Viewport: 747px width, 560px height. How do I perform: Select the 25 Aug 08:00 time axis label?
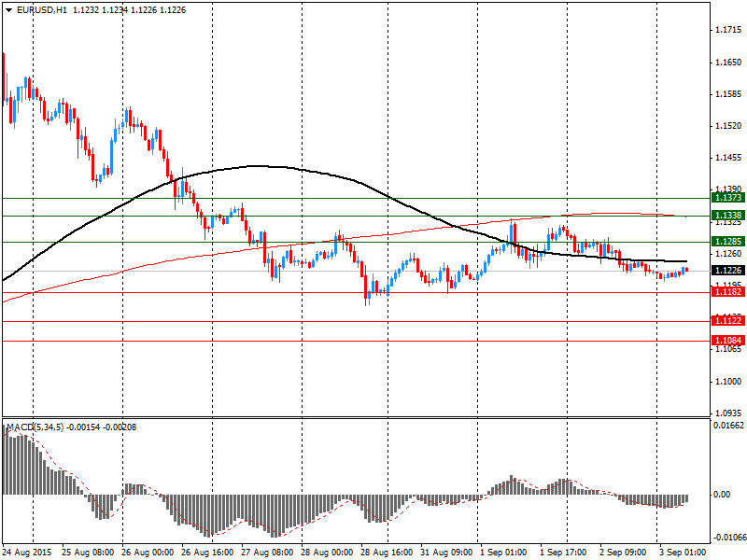tap(88, 553)
